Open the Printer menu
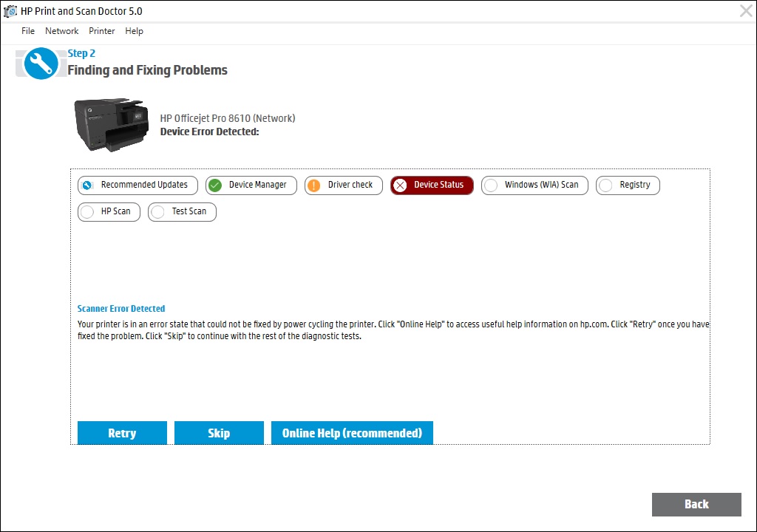This screenshot has width=757, height=532. 101,31
